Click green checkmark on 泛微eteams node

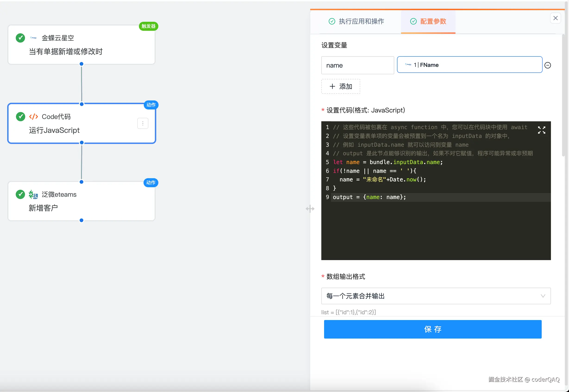20,194
